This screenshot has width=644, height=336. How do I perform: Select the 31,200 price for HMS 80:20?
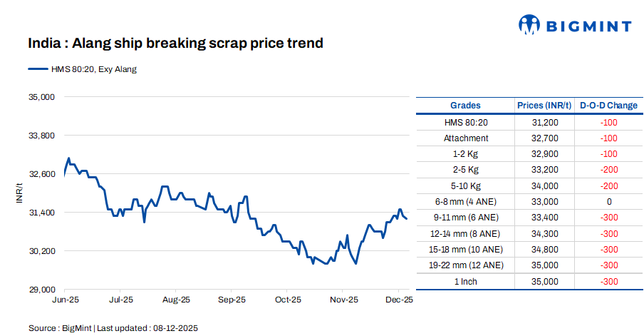click(x=545, y=123)
